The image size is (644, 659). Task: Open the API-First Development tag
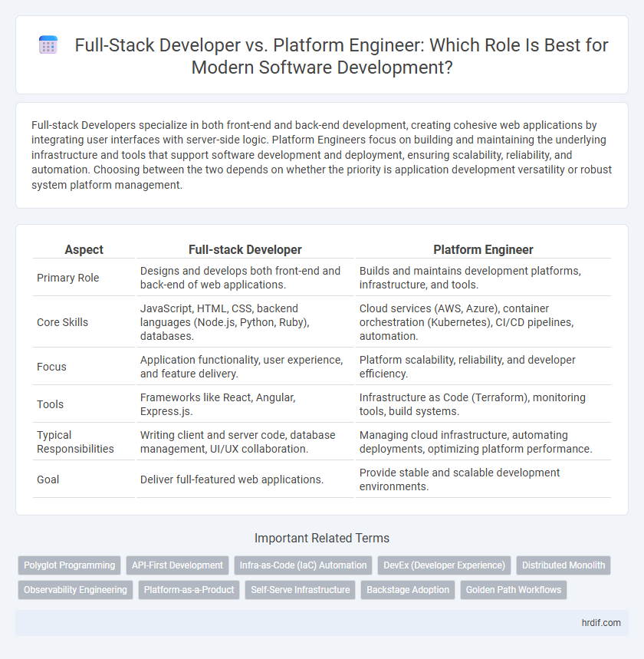coord(177,565)
